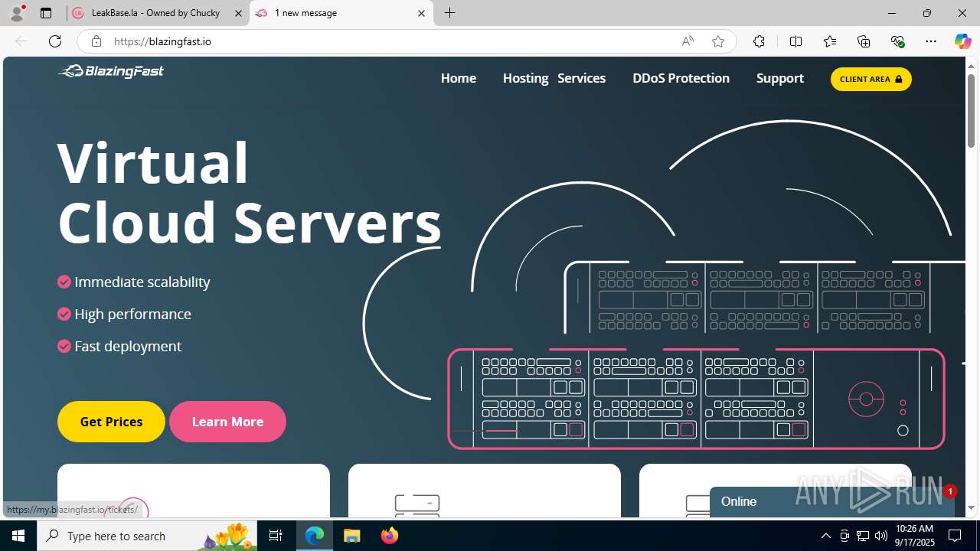Click the scrollbar down arrow
Image resolution: width=980 pixels, height=551 pixels.
pyautogui.click(x=972, y=508)
